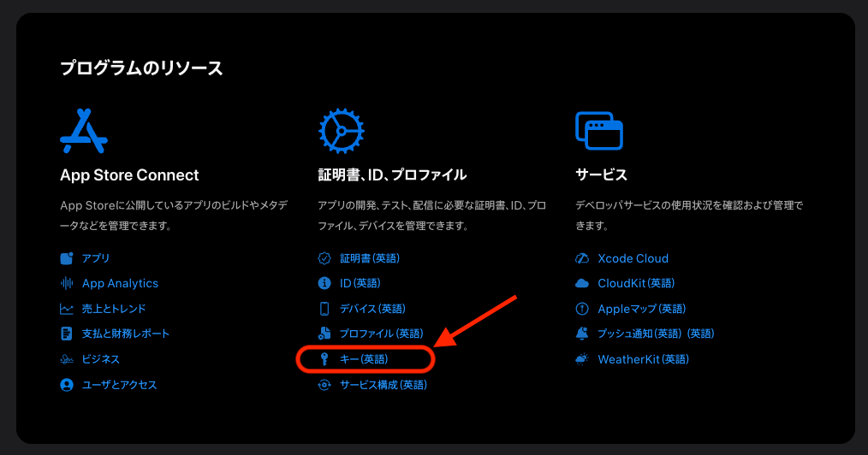Open ユーザとアクセス link
Viewport: 868px width, 455px height.
120,385
